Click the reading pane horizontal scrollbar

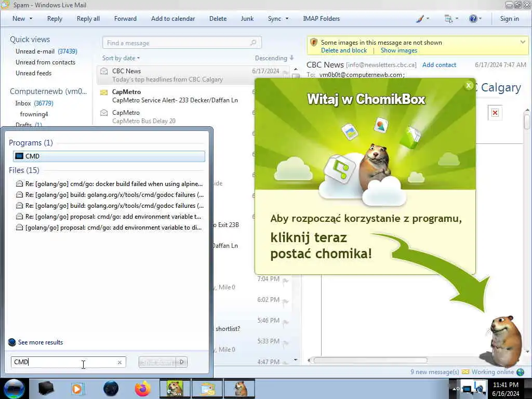click(x=370, y=361)
